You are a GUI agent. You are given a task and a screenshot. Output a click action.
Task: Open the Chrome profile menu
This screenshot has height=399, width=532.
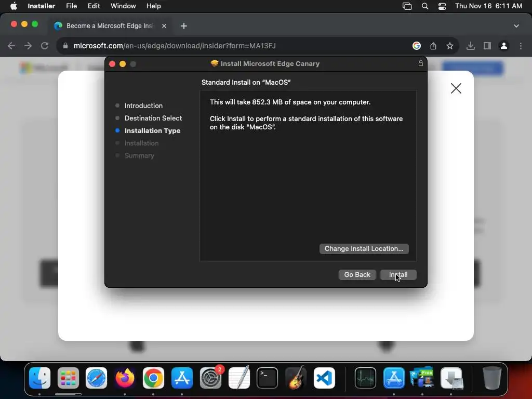(x=503, y=46)
